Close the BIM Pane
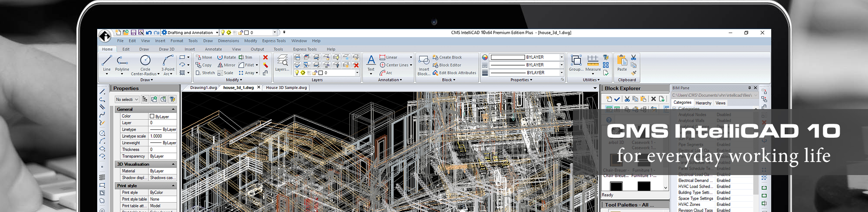Image resolution: width=868 pixels, height=212 pixels. point(755,88)
